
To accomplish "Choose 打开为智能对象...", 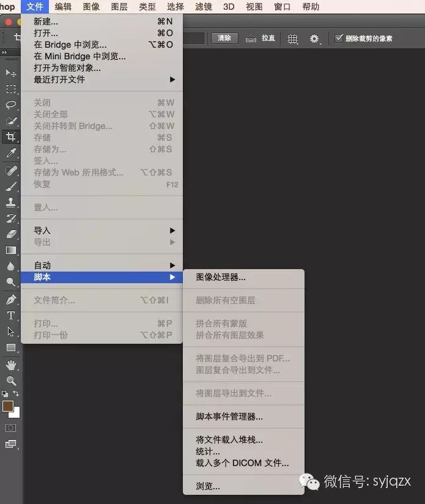I will 102,68.
